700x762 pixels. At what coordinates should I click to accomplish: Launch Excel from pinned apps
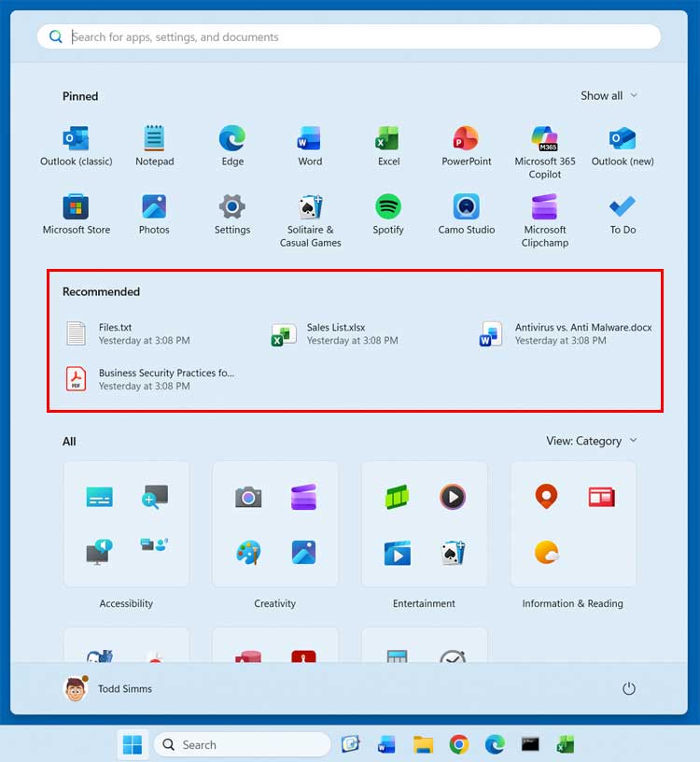[388, 146]
